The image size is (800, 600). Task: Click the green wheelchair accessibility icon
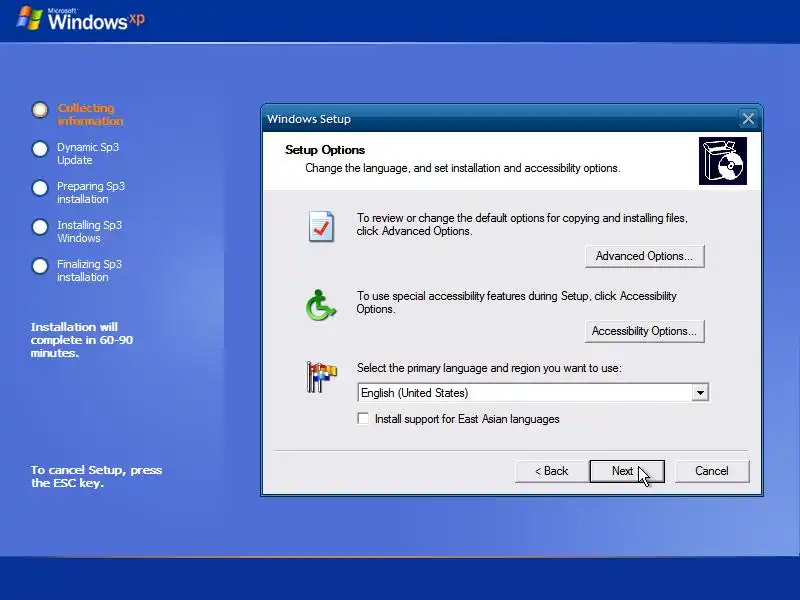(x=320, y=305)
